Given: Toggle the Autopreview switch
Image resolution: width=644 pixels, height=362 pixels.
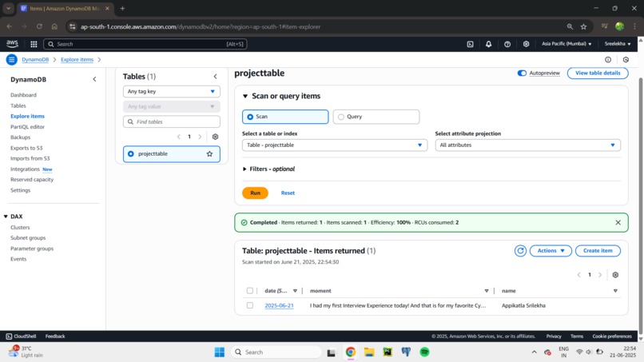Looking at the screenshot, I should tap(522, 74).
